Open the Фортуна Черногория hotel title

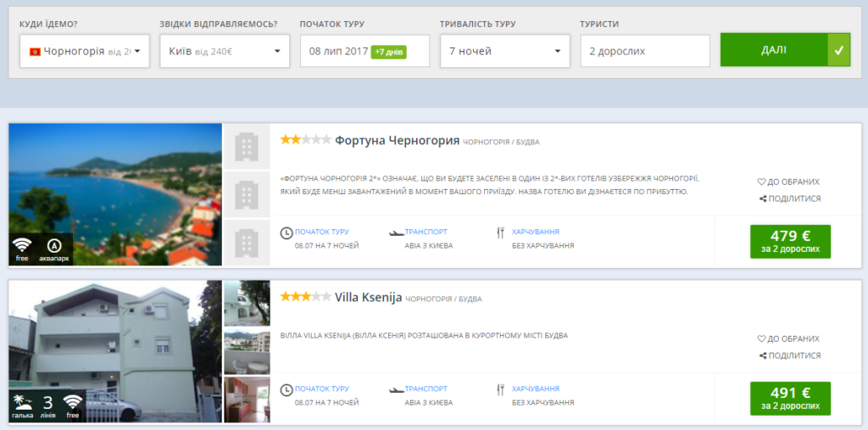(397, 140)
